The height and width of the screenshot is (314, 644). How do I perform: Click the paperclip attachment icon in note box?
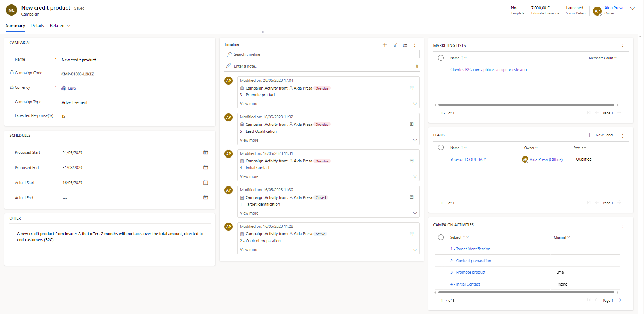pos(417,66)
